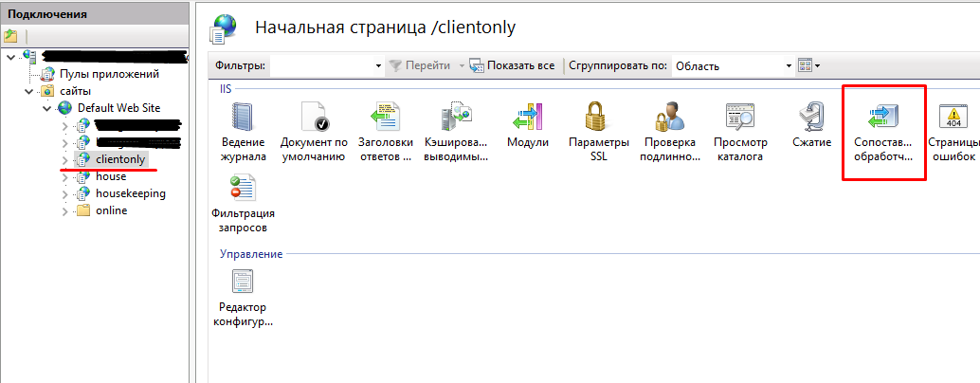Image resolution: width=980 pixels, height=383 pixels.
Task: Click the Управление group header
Action: tap(250, 254)
